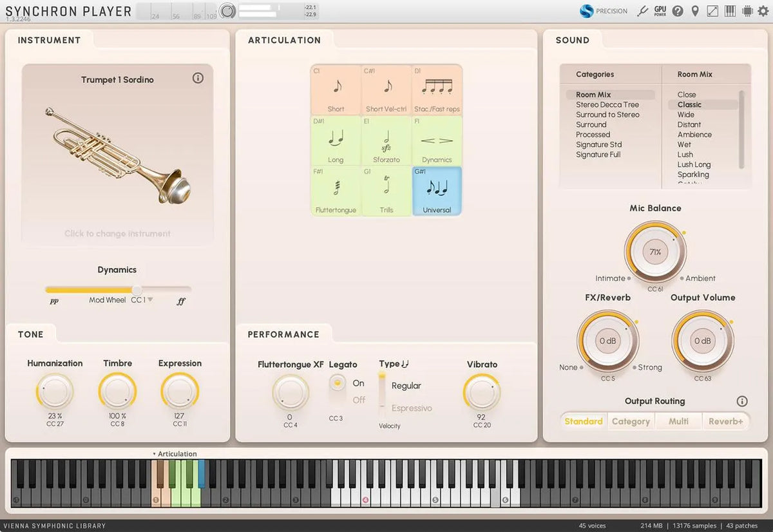Click the info icon next to Output Routing
773x532 pixels.
coord(741,401)
